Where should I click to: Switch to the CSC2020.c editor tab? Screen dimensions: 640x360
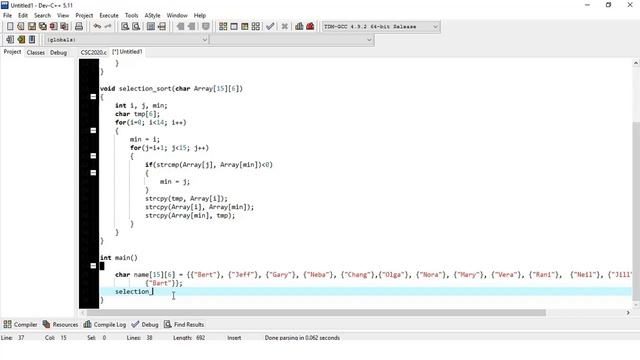93,53
